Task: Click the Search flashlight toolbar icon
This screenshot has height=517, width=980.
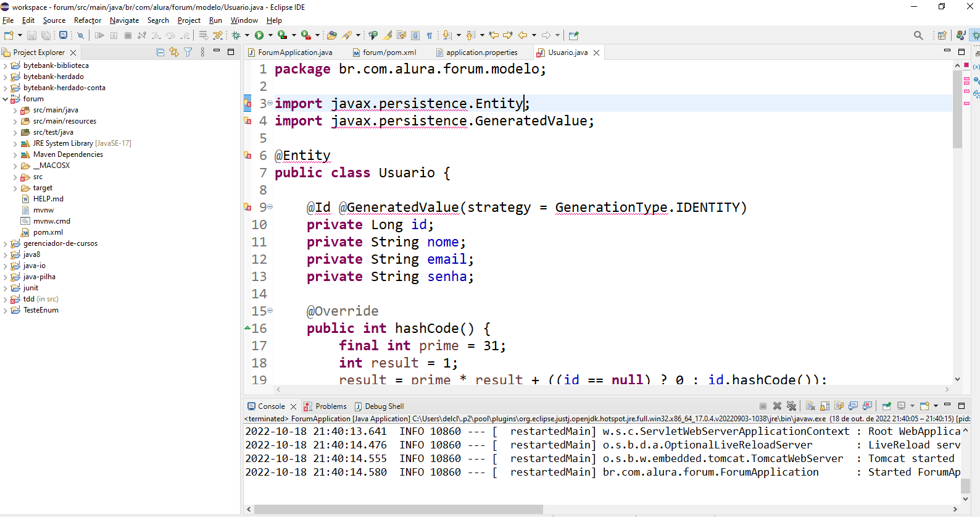Action: pyautogui.click(x=347, y=36)
